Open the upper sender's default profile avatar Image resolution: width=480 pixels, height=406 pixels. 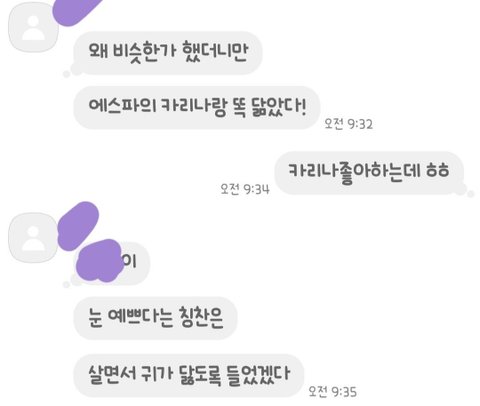coord(33,28)
